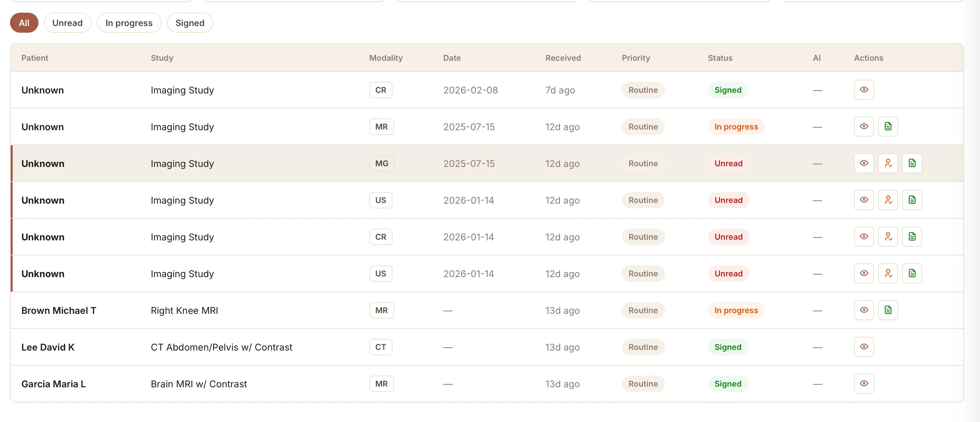Image resolution: width=980 pixels, height=422 pixels.
Task: Sort by the Priority column header
Action: coord(636,58)
